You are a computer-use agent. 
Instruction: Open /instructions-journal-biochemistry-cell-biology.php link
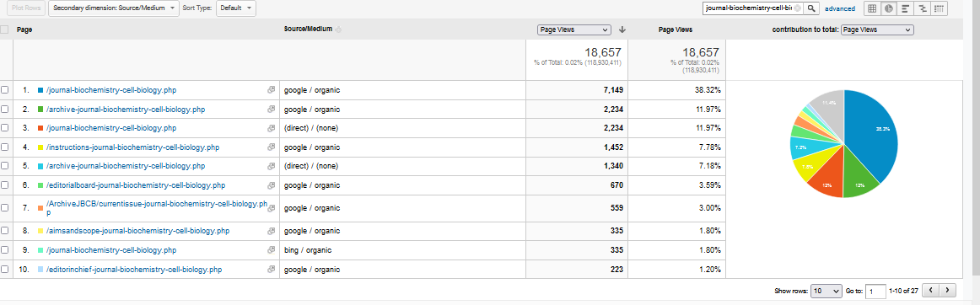pyautogui.click(x=132, y=147)
